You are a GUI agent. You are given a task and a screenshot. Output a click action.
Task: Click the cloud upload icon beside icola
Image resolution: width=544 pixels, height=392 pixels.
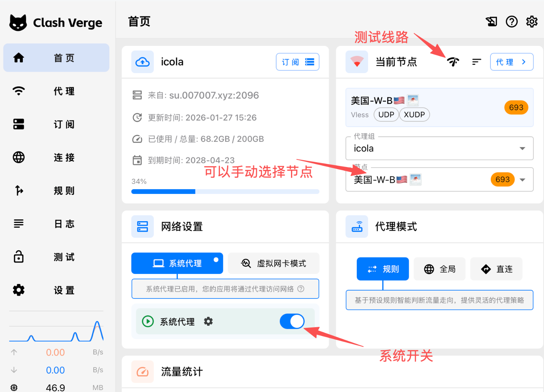click(x=143, y=62)
